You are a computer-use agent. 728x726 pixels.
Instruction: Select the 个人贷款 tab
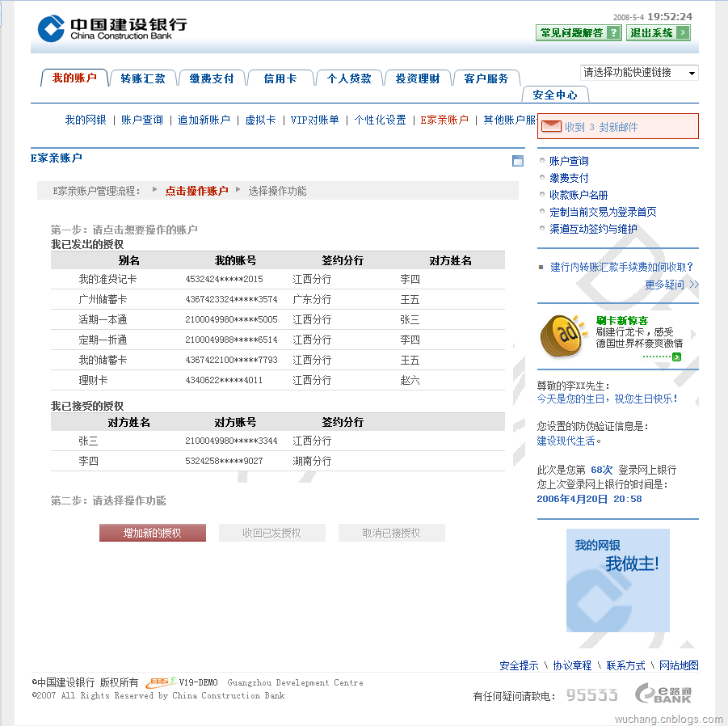coord(349,78)
